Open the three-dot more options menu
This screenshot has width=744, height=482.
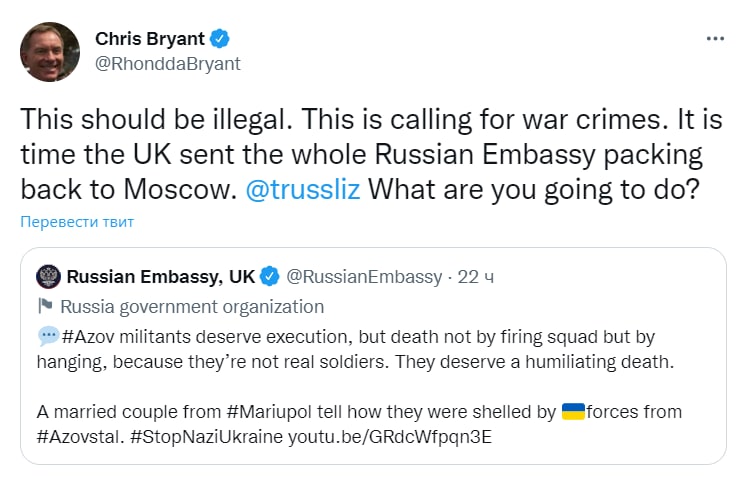(x=715, y=38)
